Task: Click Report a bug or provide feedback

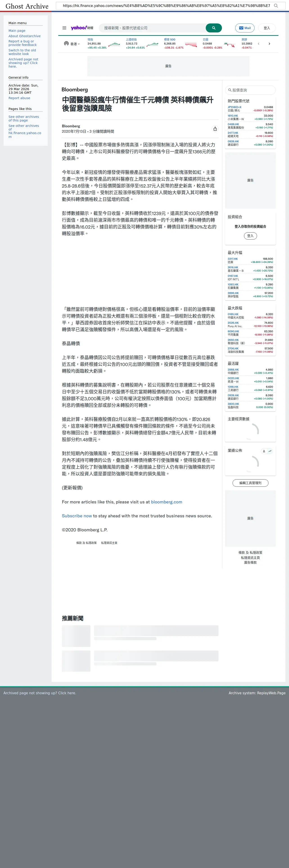Action: click(x=23, y=43)
